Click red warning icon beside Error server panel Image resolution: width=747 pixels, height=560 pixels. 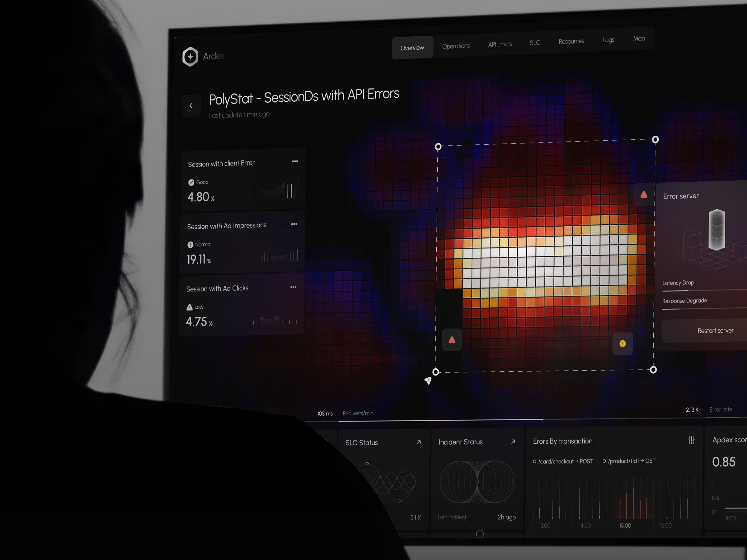click(644, 195)
